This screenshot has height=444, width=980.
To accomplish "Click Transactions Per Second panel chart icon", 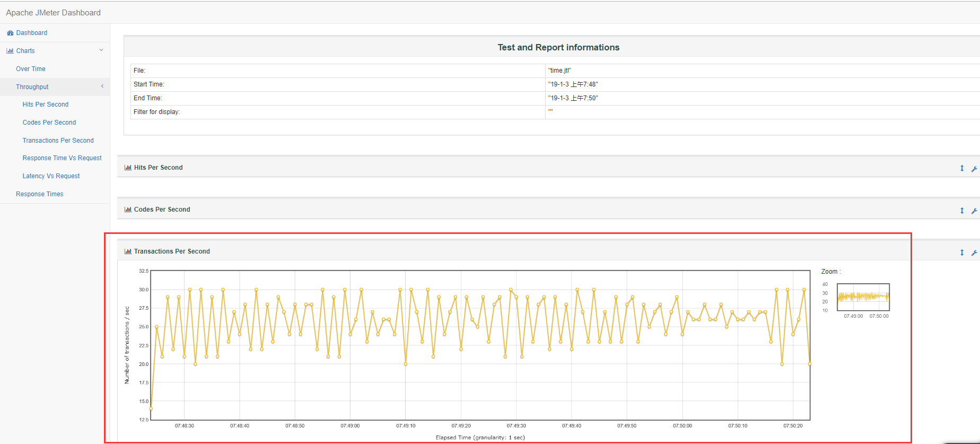I will (x=128, y=251).
